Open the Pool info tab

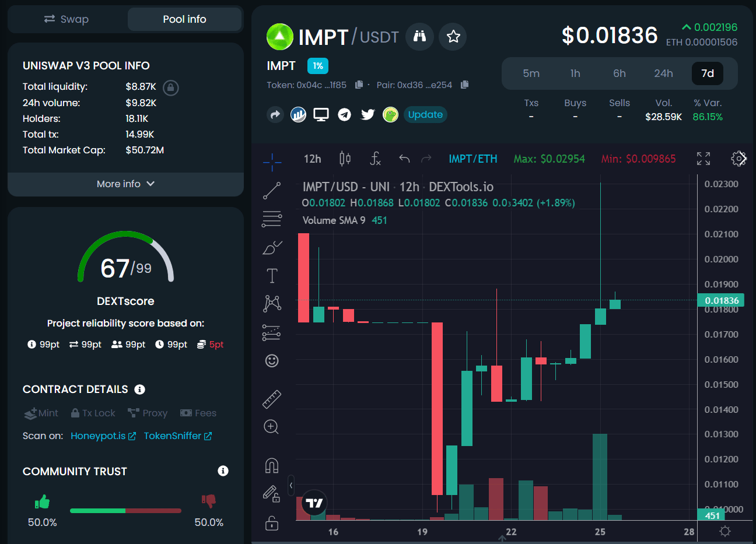click(184, 19)
